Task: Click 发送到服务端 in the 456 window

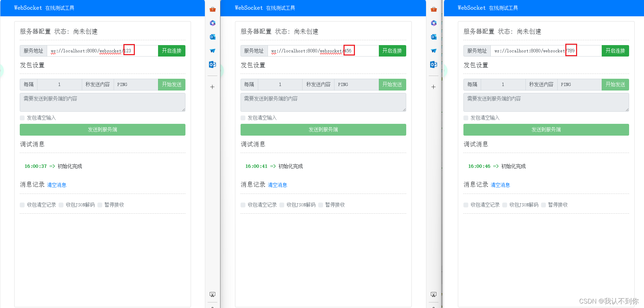Action: [323, 130]
